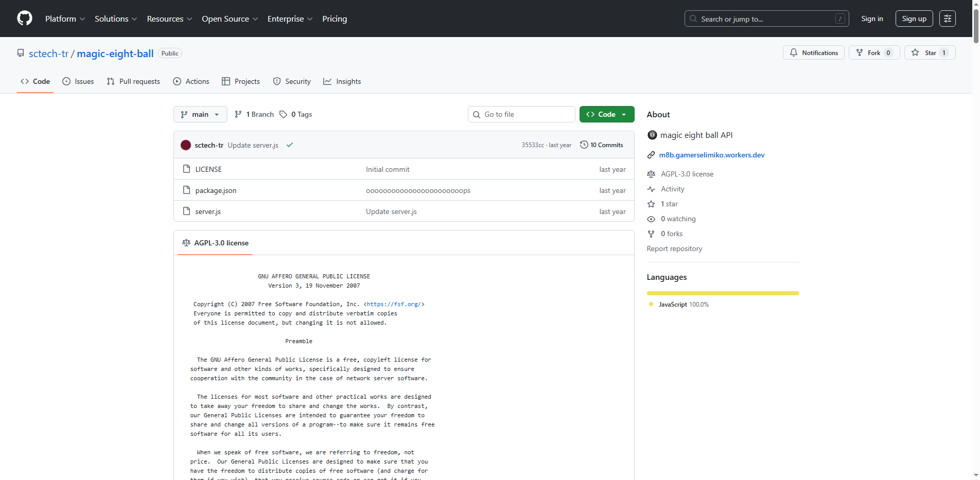
Task: Switch to the Pull requests tab
Action: coord(133,81)
